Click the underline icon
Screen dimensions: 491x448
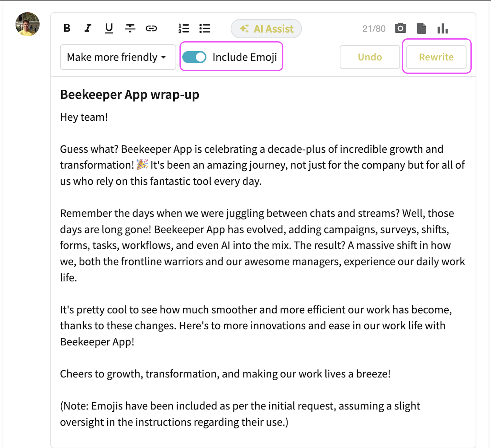[109, 28]
